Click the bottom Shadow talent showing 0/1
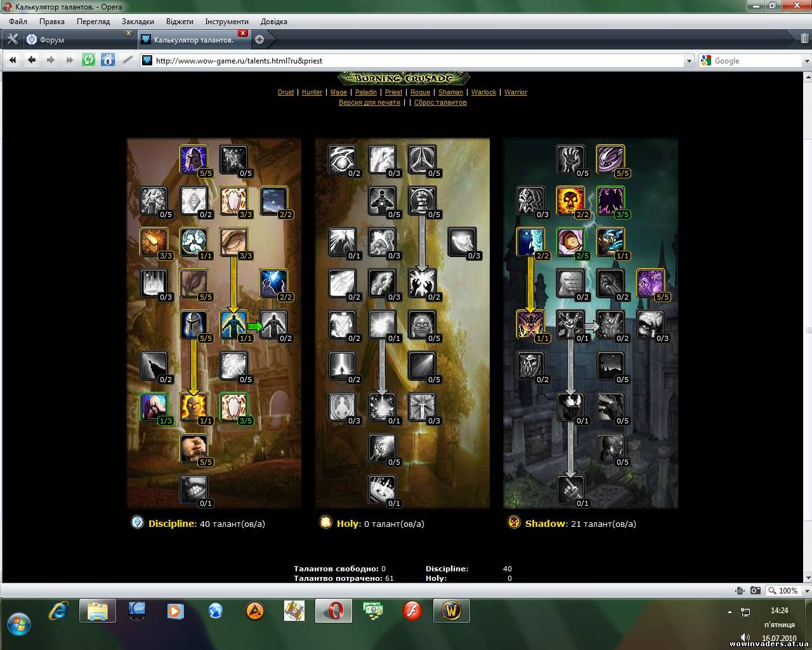 (x=570, y=489)
